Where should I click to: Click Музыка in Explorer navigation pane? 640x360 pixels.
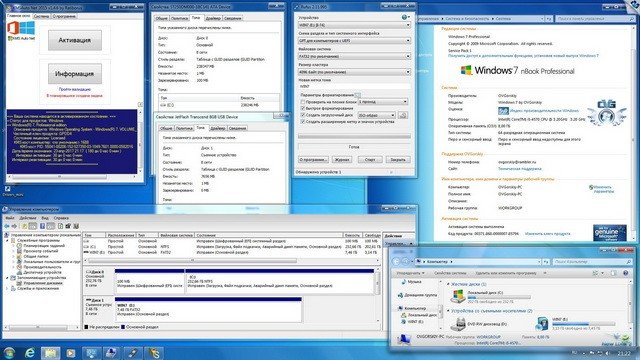[x=414, y=282]
